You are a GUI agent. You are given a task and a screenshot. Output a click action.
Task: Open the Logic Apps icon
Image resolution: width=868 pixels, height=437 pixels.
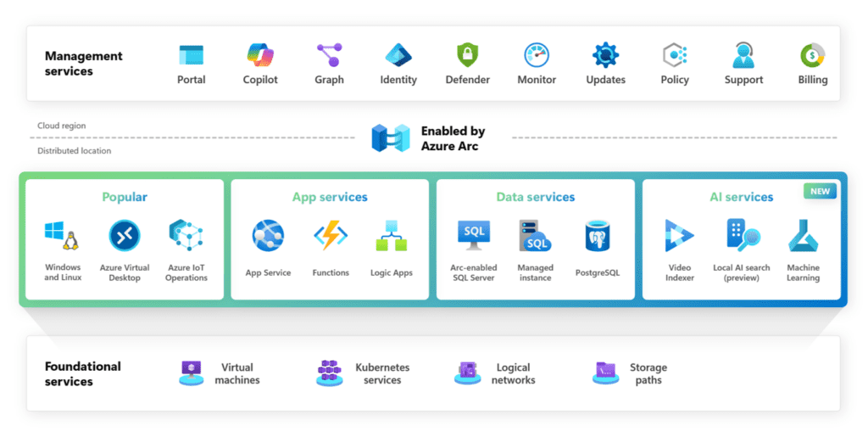pos(392,236)
